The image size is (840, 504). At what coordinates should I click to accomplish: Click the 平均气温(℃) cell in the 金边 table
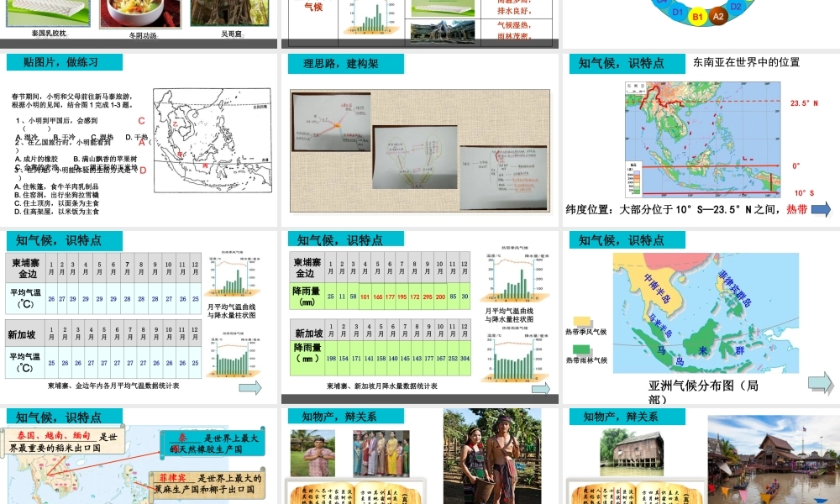click(x=26, y=298)
